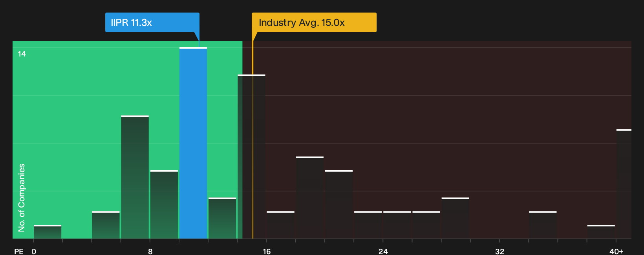This screenshot has width=644, height=255.
Task: Click the green bar starting at PE 8
Action: pos(164,204)
